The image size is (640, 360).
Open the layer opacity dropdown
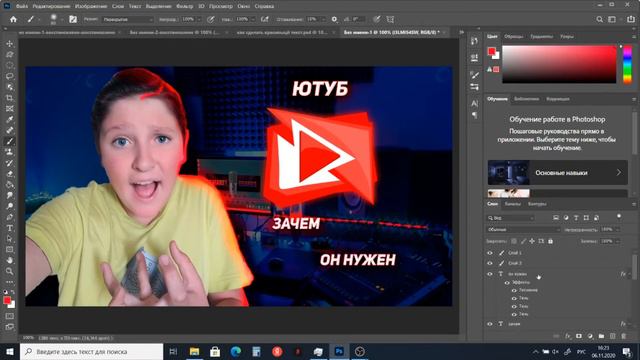618,229
